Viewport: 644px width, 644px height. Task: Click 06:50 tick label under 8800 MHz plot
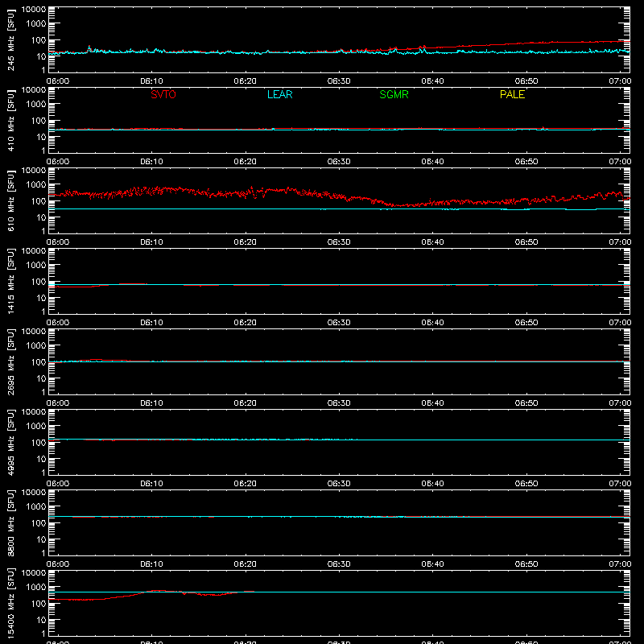[526, 564]
